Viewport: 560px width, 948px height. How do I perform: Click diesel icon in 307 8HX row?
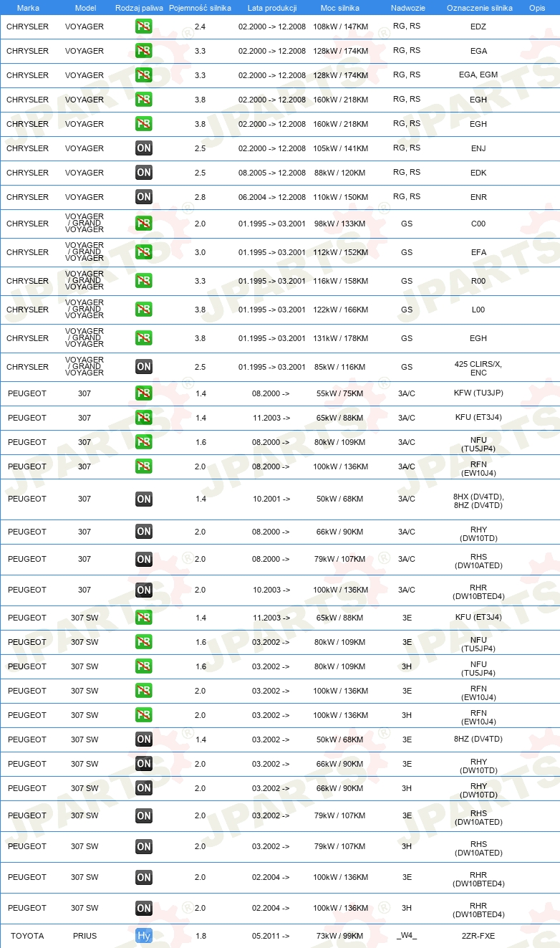tap(144, 499)
